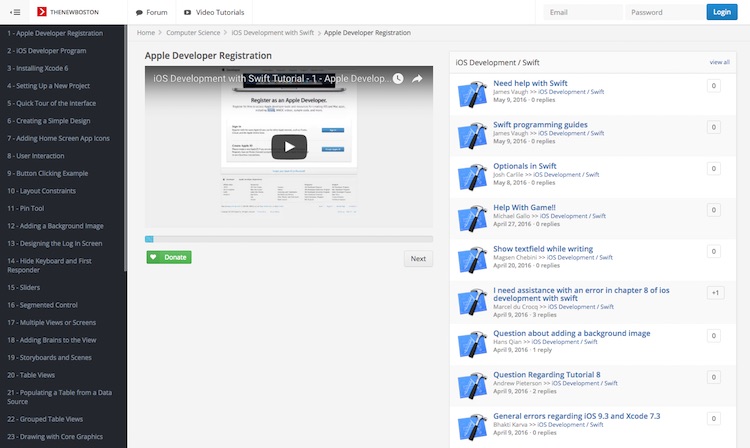Select tutorial 2 - iOS Developer Program
This screenshot has height=448, width=750.
[x=46, y=51]
